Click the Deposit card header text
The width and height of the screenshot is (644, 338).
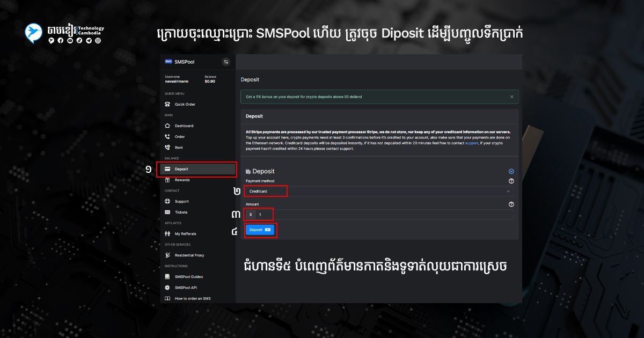click(x=254, y=116)
